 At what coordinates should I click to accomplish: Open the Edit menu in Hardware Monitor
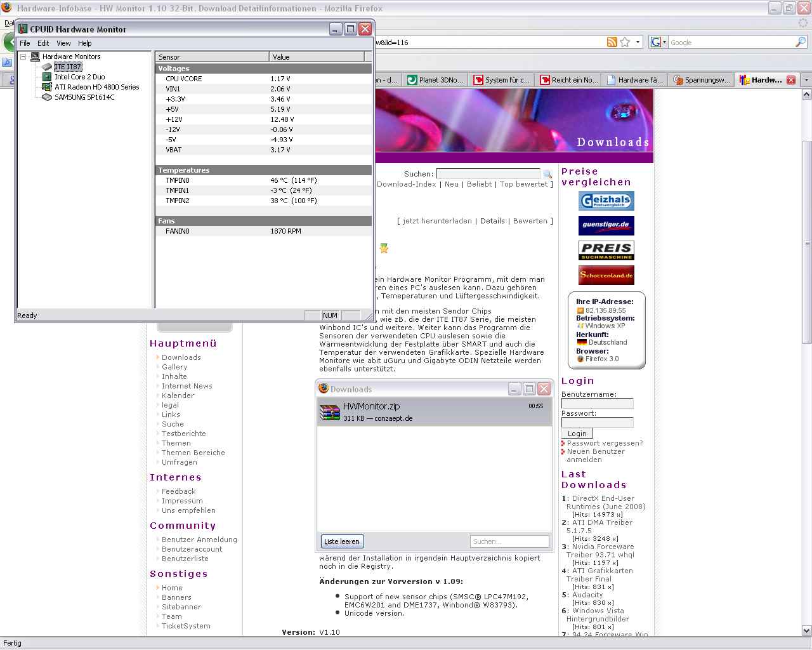coord(43,43)
